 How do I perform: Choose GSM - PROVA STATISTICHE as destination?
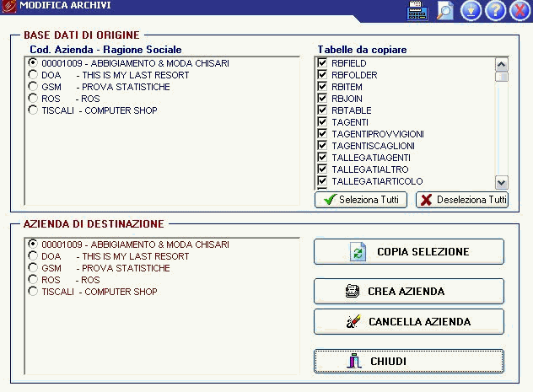33,268
